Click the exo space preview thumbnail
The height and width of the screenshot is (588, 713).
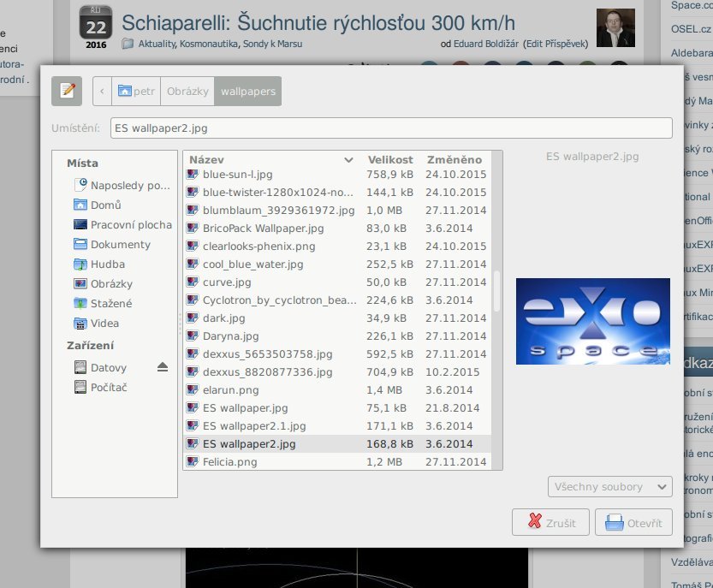[x=592, y=321]
